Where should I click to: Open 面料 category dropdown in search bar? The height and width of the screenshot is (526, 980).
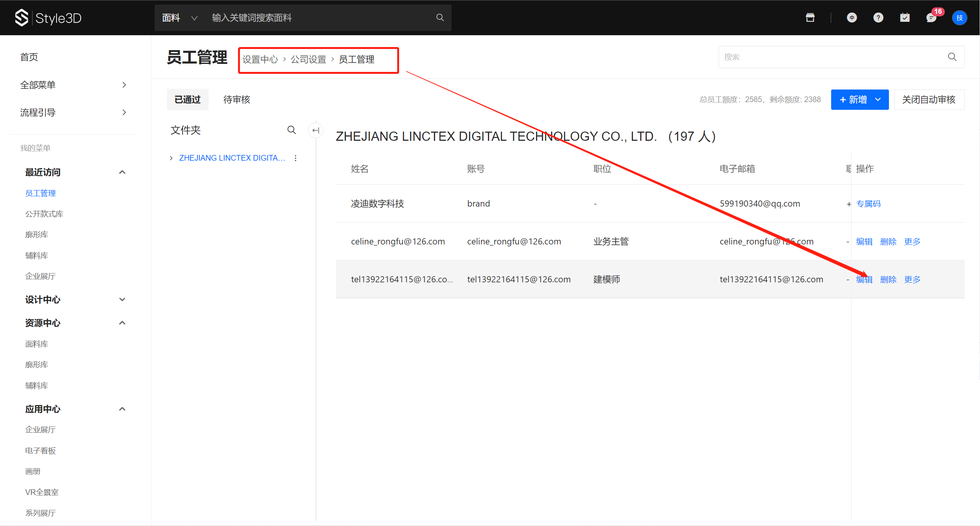coord(179,18)
